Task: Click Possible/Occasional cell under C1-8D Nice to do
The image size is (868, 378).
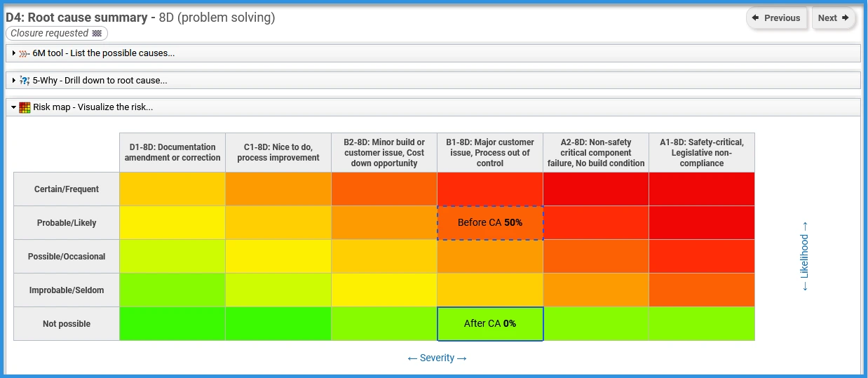Action: point(278,257)
